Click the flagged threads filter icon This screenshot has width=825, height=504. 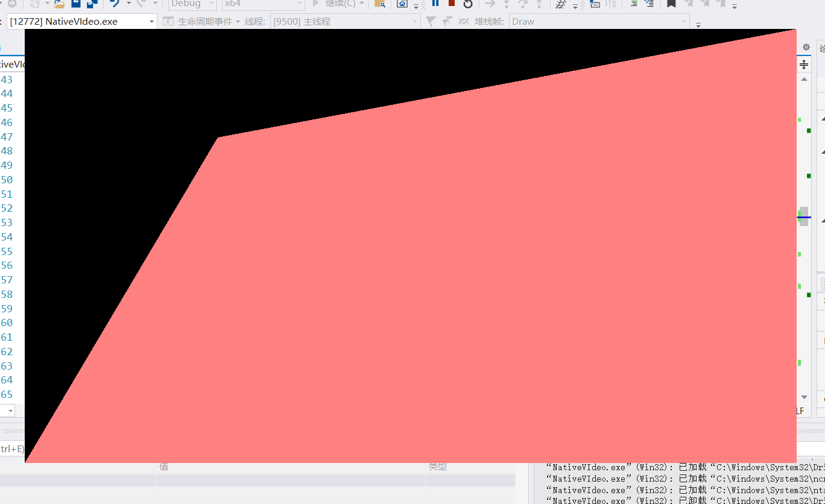[447, 22]
